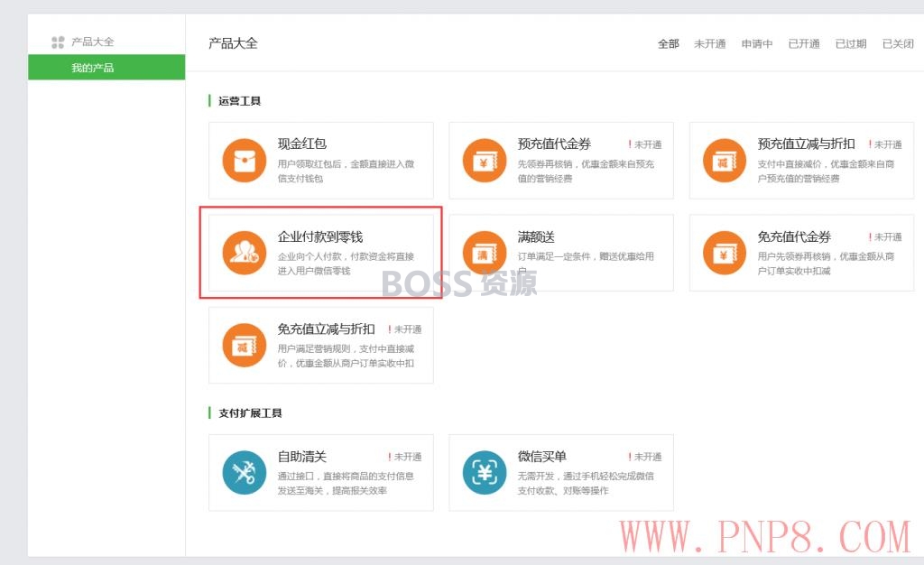This screenshot has height=565, width=924.
Task: Click the 微信买单 yuan scan icon
Action: click(x=485, y=473)
